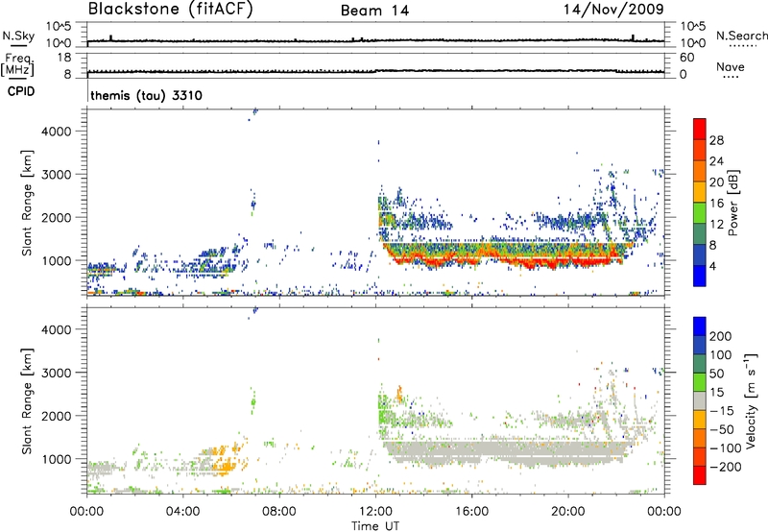Click the blue bottom of the Power color bar
768x532 pixels.
pos(700,276)
